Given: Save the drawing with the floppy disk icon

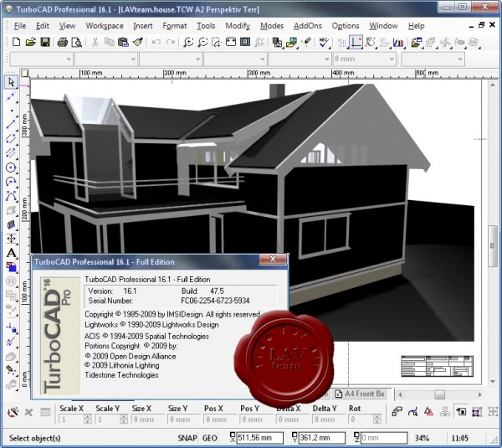Looking at the screenshot, I should click(45, 42).
